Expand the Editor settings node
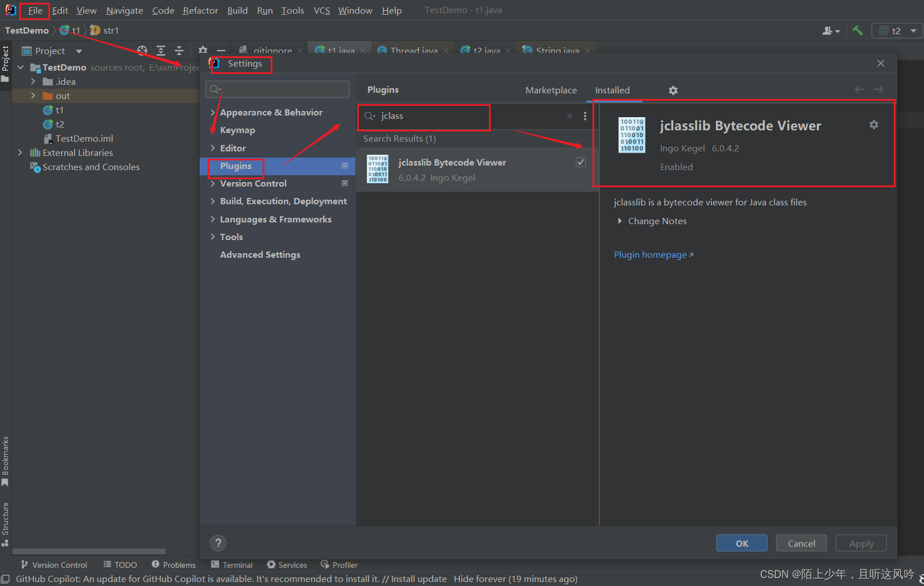Image resolution: width=924 pixels, height=586 pixels. [x=213, y=148]
